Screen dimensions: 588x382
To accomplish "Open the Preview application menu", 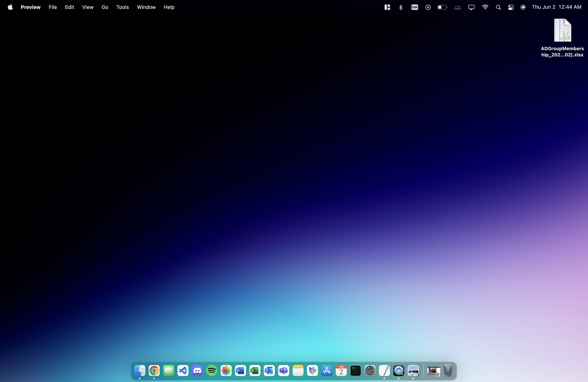I will click(31, 7).
